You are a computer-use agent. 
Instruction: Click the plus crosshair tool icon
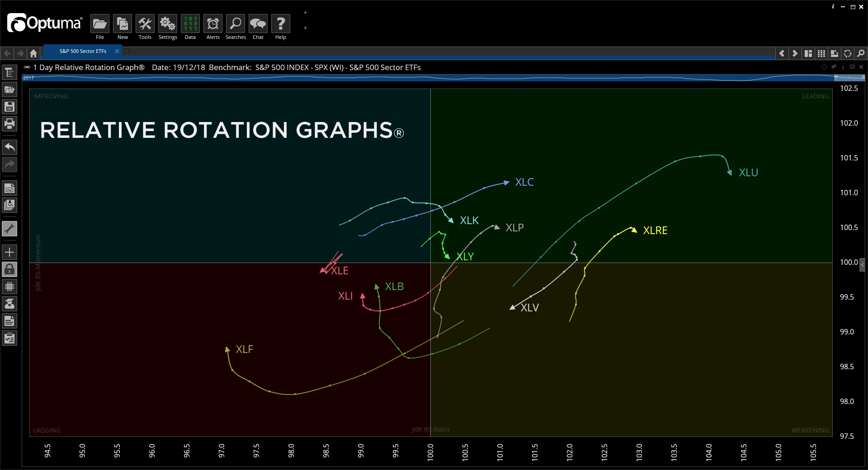click(9, 252)
